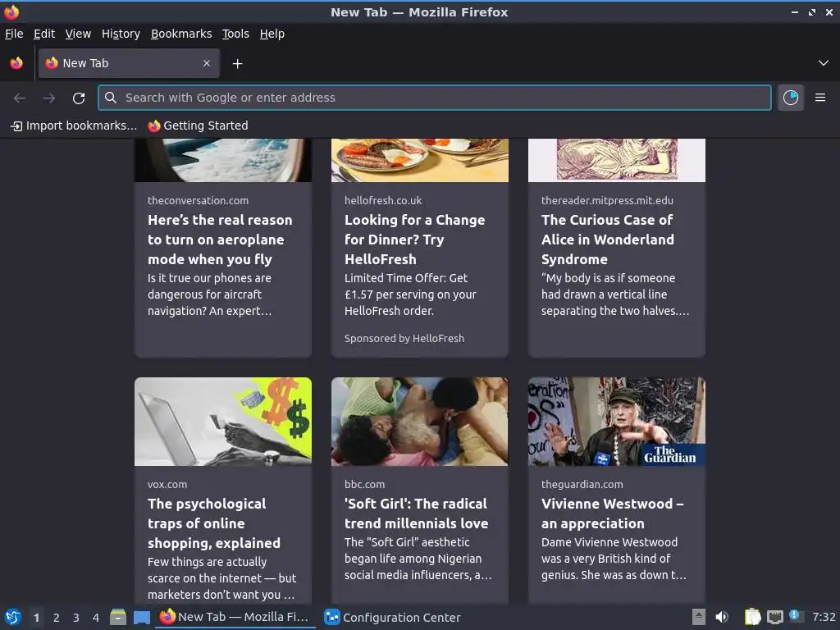
Task: Open Getting Started bookmark
Action: coord(199,126)
